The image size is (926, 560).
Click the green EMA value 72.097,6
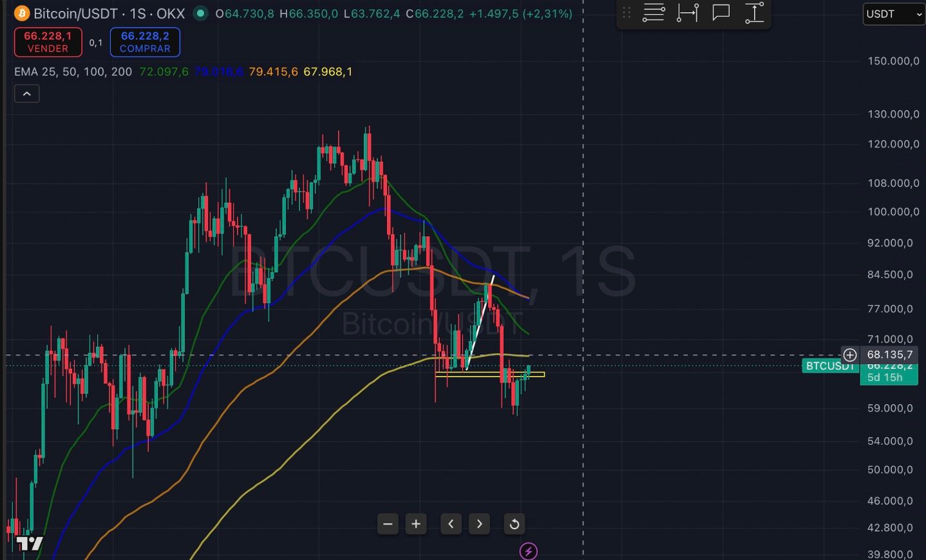164,71
